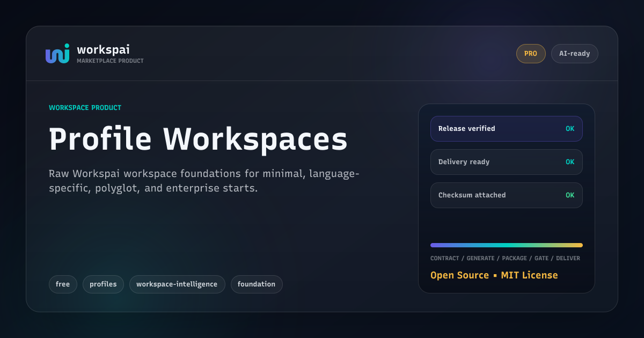
Task: Select the workspace-intelligence tag
Action: (x=177, y=284)
